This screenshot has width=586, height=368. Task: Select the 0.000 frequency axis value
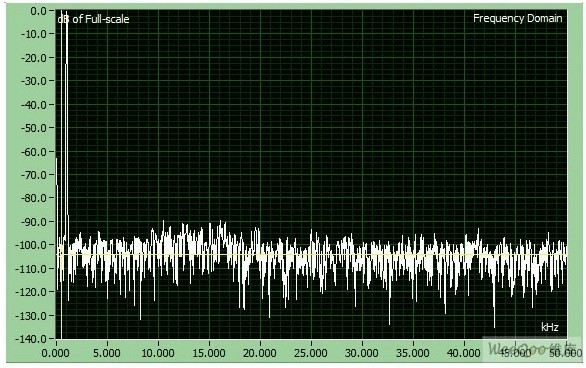[55, 353]
